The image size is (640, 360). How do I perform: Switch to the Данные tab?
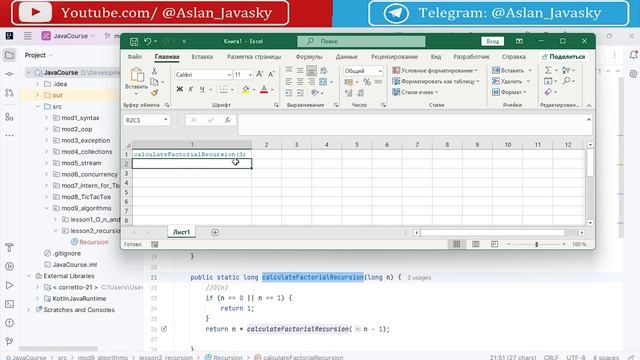347,57
